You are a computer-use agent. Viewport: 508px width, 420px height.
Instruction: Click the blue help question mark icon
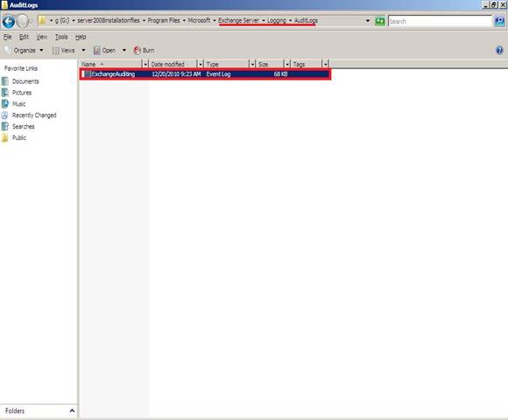tap(499, 50)
